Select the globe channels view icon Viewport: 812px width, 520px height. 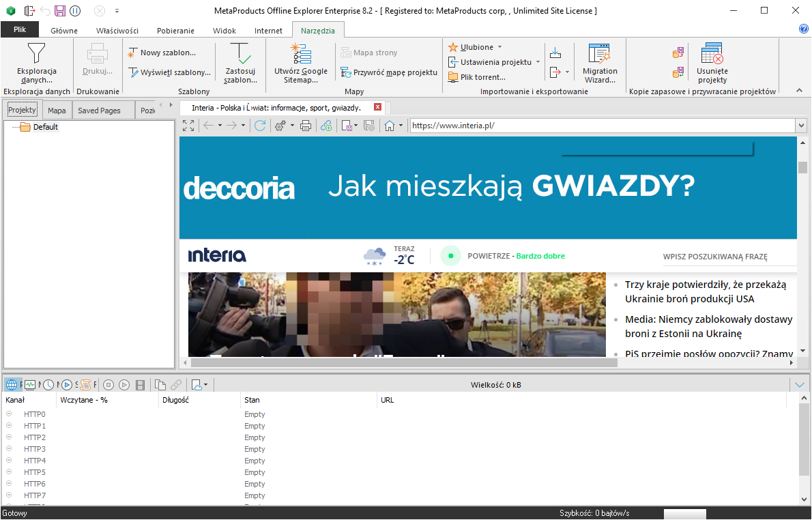[12, 385]
